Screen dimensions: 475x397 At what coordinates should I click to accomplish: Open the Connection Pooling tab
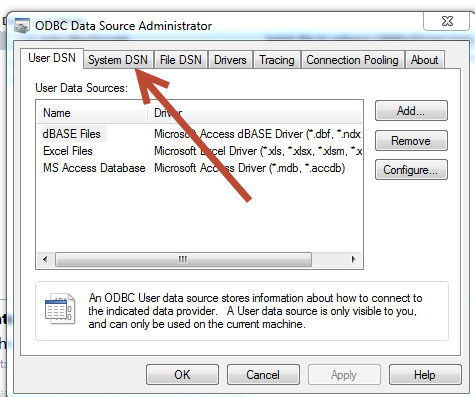click(x=353, y=60)
